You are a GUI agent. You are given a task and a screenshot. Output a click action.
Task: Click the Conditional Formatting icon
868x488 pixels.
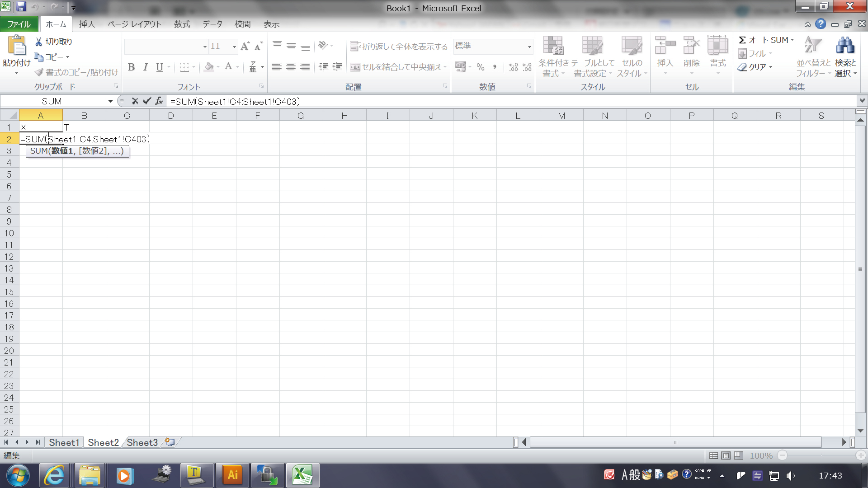(553, 46)
